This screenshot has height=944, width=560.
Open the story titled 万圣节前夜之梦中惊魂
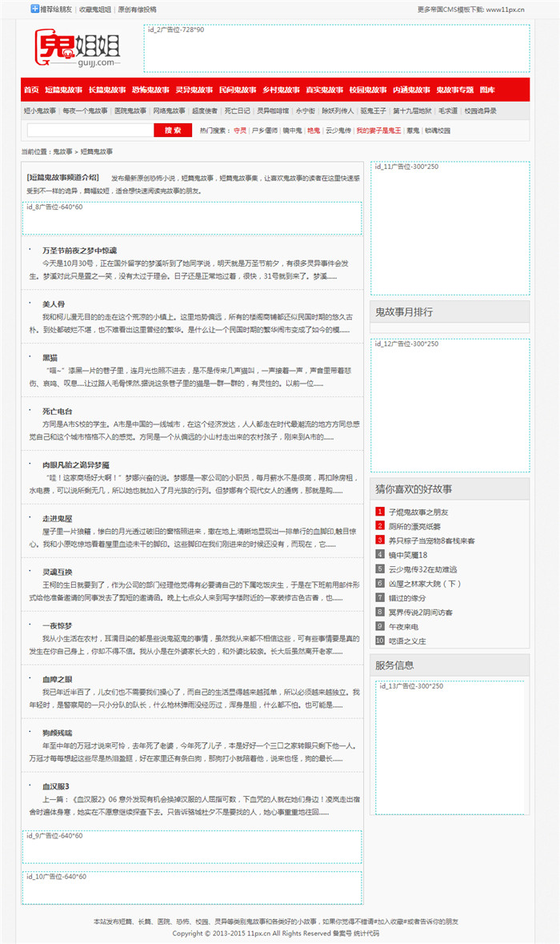tap(79, 250)
